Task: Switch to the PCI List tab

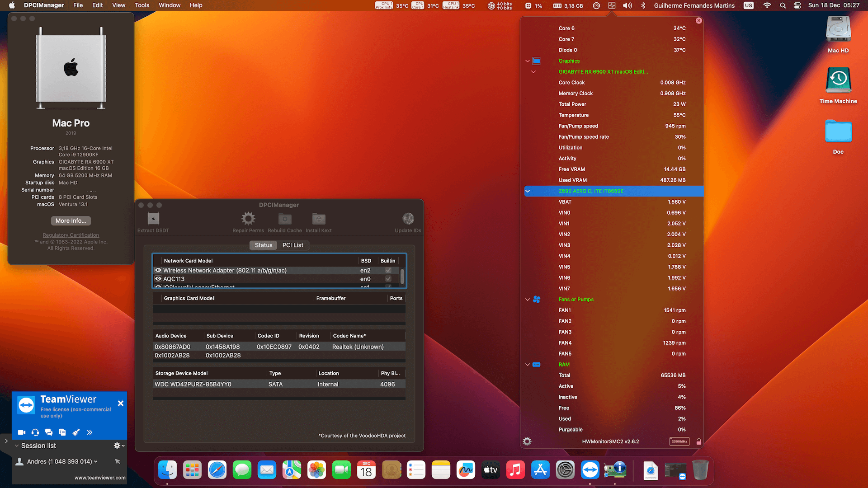Action: 292,245
